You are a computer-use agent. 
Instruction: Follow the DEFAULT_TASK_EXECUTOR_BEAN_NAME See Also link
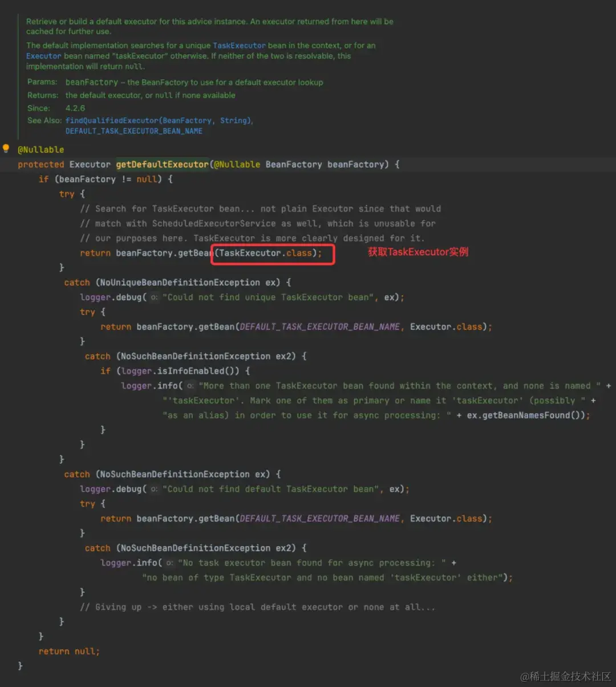click(134, 131)
